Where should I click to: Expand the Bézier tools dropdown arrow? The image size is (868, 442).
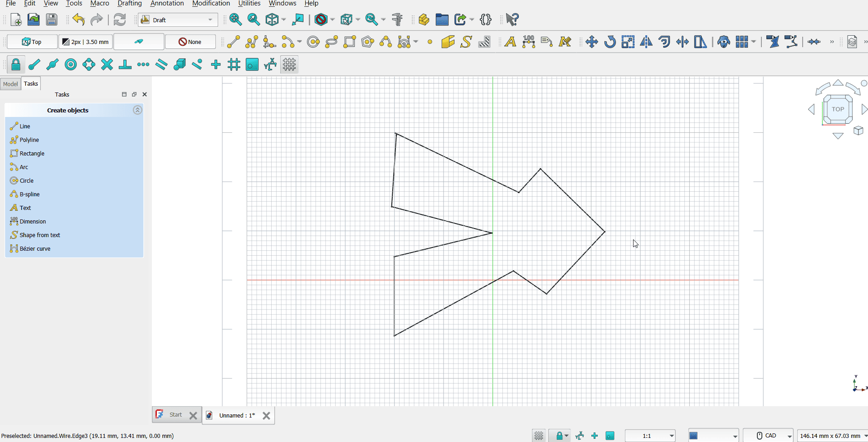[415, 42]
